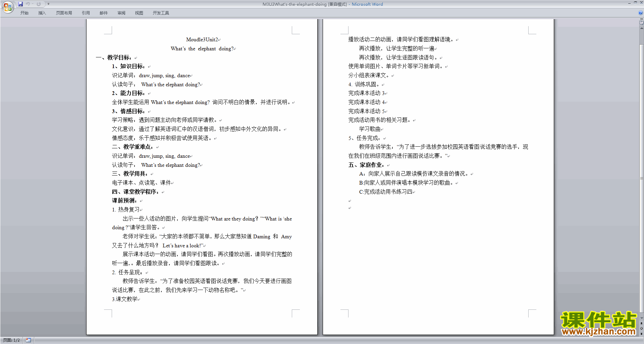The width and height of the screenshot is (644, 344).
Task: Open the 开发工具 tab
Action: point(161,13)
